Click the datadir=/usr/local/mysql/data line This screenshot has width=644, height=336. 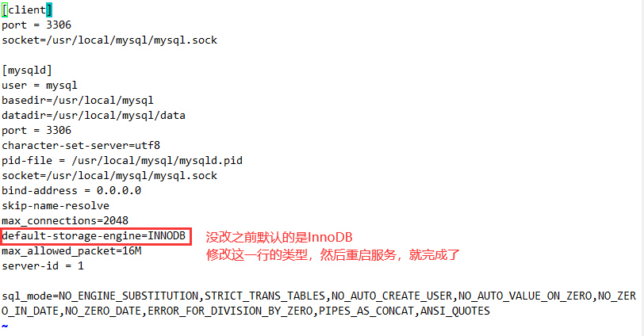(x=94, y=115)
